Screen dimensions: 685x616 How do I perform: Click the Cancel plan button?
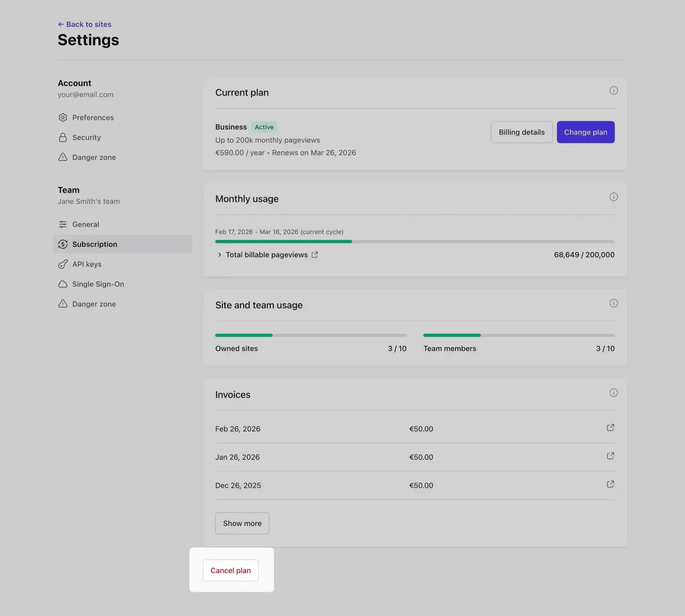230,571
